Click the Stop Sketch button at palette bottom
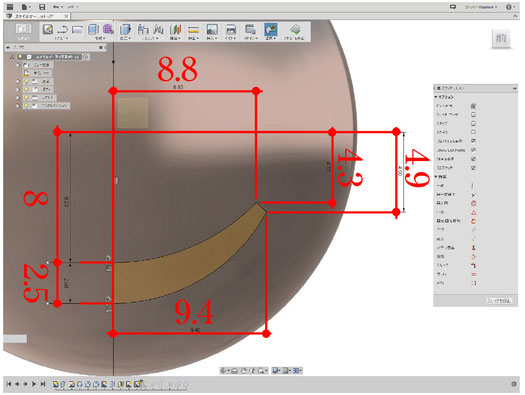The image size is (525, 395). pyautogui.click(x=499, y=301)
